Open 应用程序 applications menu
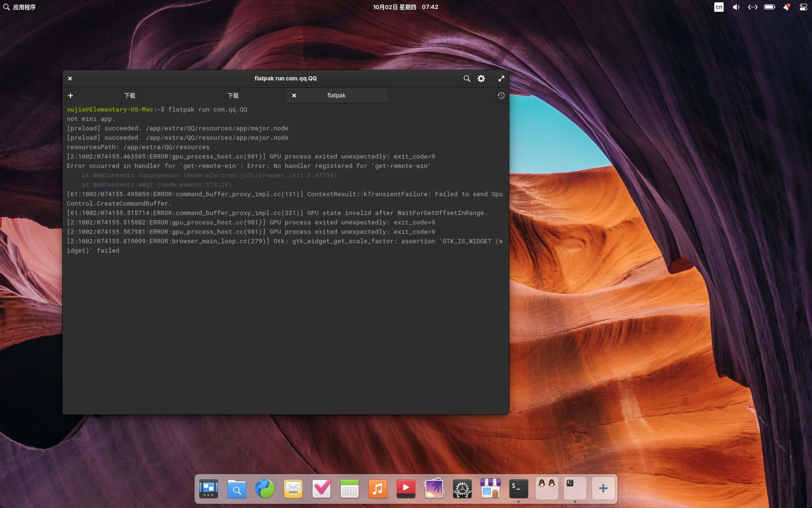The image size is (812, 508). [x=19, y=7]
